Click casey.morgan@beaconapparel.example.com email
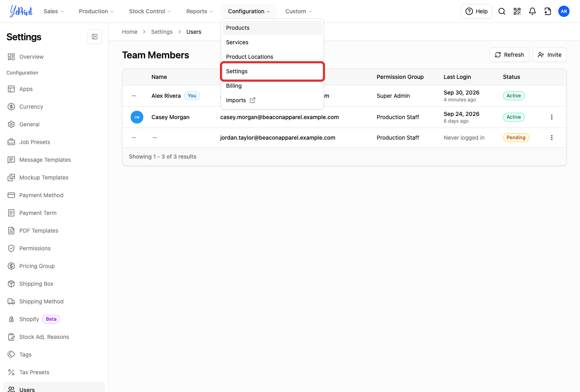This screenshot has width=580, height=392. pos(280,117)
